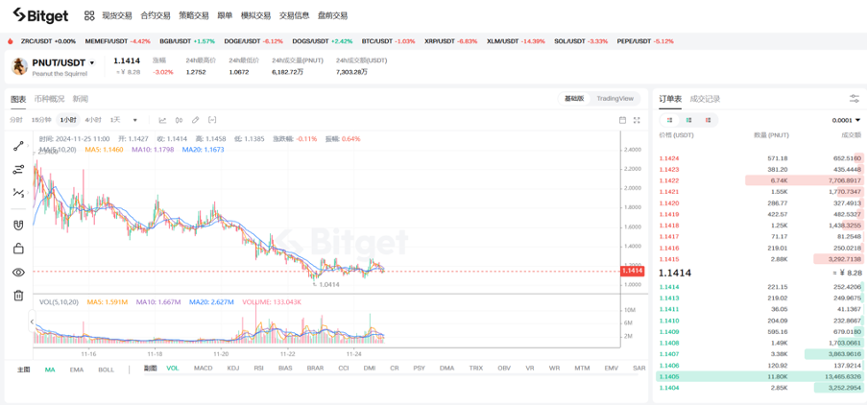Expand the line tool submenu chevron
This screenshot has height=405, width=868.
tap(28, 147)
